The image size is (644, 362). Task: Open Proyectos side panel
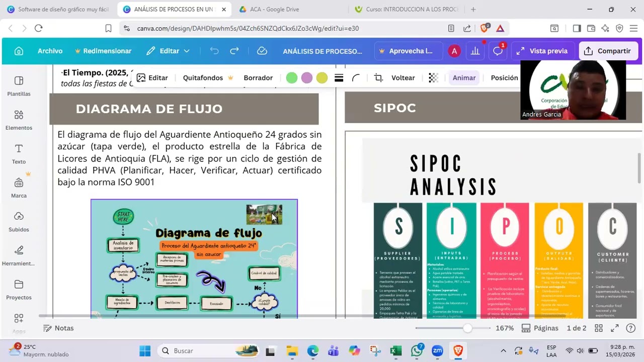coord(19,290)
